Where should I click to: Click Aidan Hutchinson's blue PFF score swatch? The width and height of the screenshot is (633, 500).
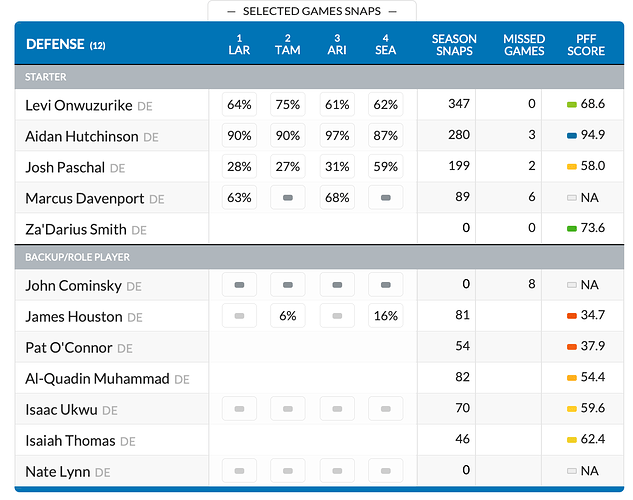coord(573,136)
